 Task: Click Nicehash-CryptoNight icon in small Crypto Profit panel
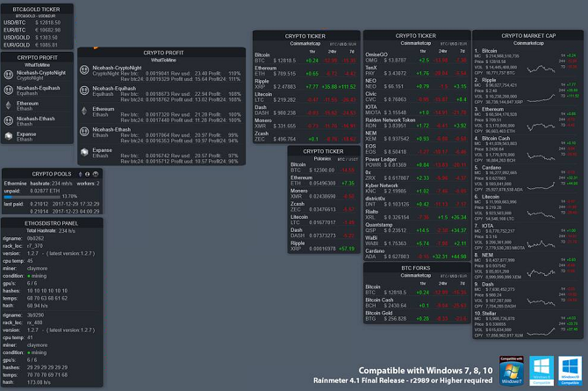point(8,75)
